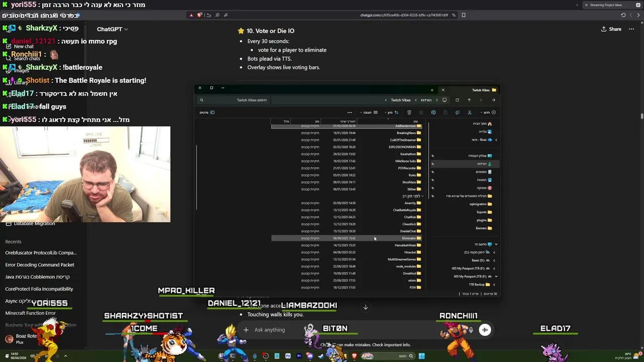Viewport: 644px width, 362px height.
Task: Click the Twitch Vibes breadcrumb segment
Action: pyautogui.click(x=400, y=100)
